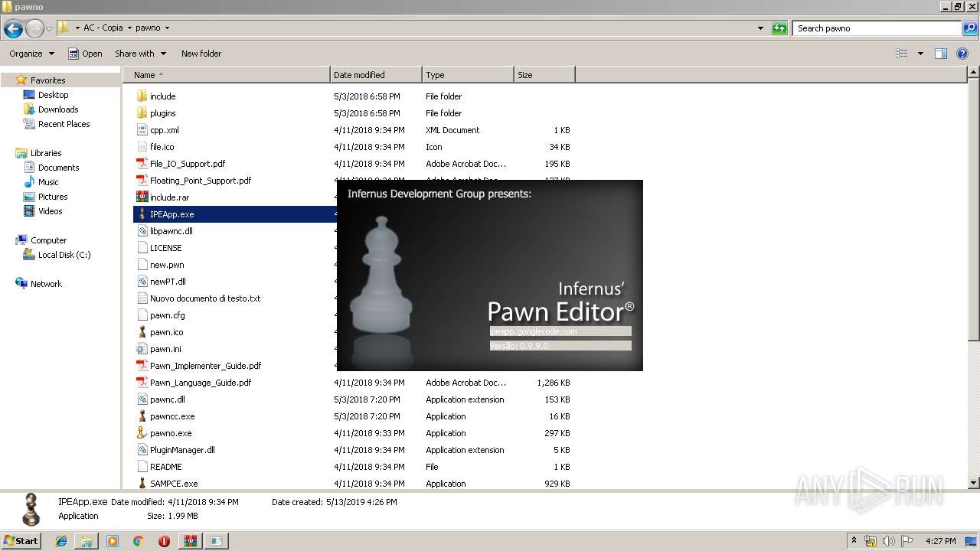
Task: Click the Start button
Action: 21,541
